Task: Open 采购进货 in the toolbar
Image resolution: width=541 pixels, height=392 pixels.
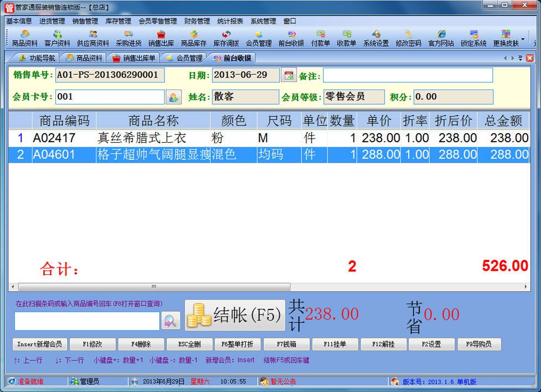Action: 128,38
